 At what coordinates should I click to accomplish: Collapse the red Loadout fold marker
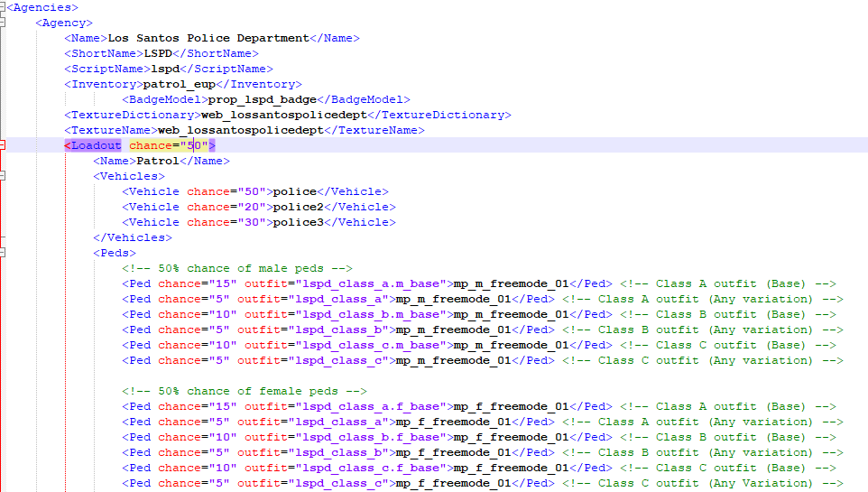click(2, 145)
